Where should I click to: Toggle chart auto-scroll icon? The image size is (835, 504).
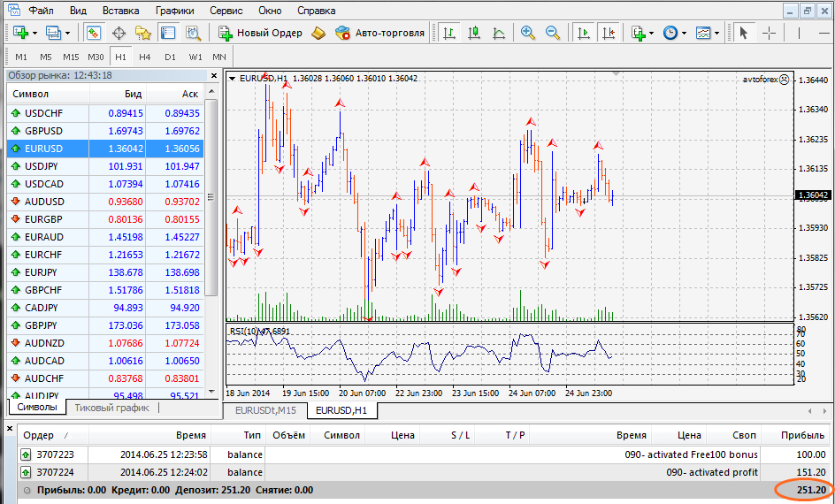point(584,33)
